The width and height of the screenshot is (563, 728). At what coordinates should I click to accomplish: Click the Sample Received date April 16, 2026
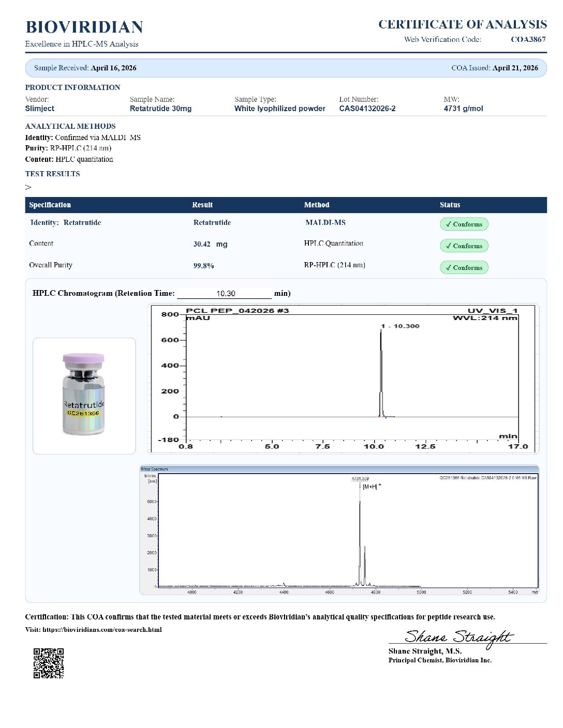pyautogui.click(x=114, y=68)
